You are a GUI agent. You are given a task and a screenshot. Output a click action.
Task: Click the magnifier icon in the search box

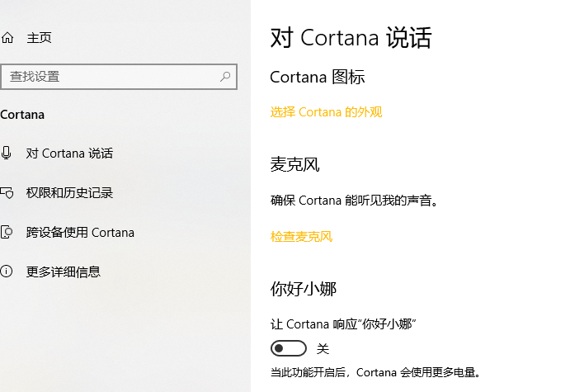pyautogui.click(x=225, y=77)
